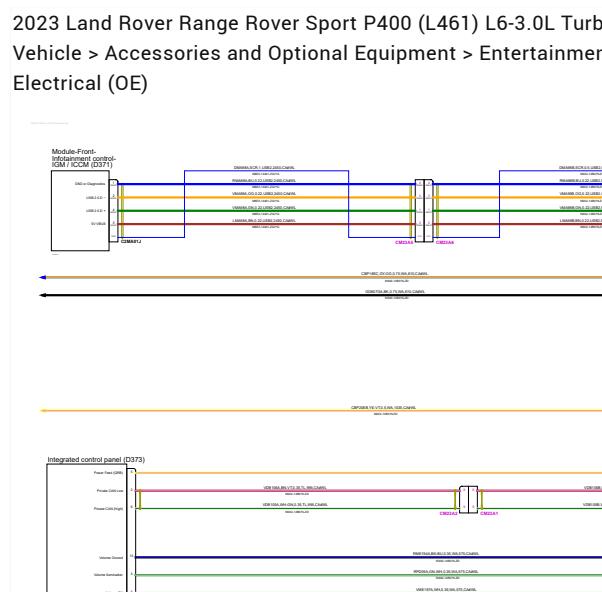Click the wire label above the light green wire
The image size is (602, 592).
coord(445,572)
